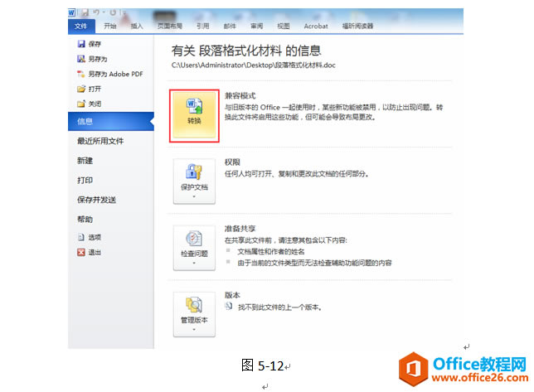This screenshot has height=392, width=534.
Task: Click the red Exit (退出) icon
Action: coord(81,252)
